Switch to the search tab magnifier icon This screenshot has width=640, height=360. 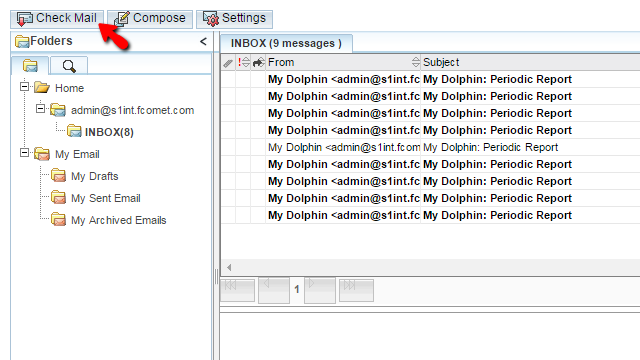pos(69,65)
